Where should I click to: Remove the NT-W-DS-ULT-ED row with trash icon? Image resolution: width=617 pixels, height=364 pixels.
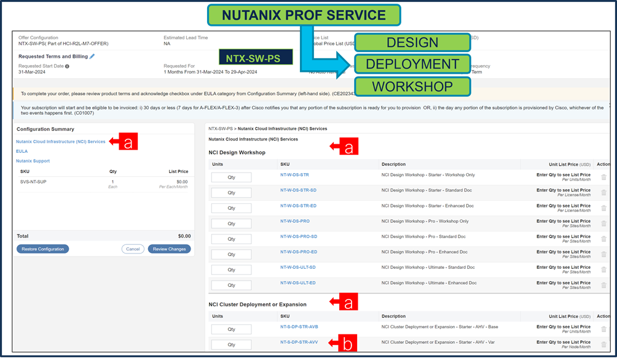pos(603,285)
